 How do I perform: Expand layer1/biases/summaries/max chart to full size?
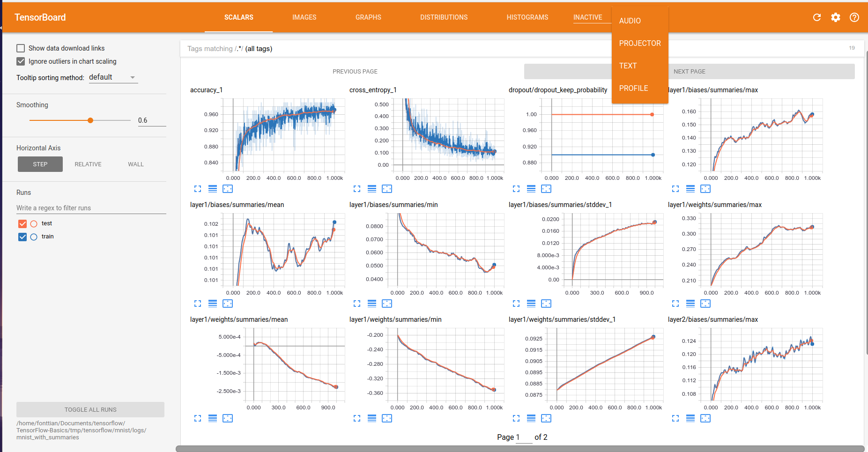(675, 189)
